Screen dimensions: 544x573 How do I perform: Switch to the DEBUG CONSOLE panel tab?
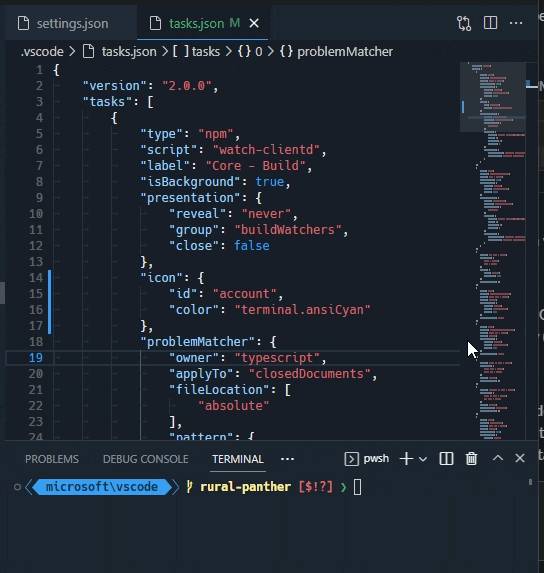pyautogui.click(x=146, y=459)
